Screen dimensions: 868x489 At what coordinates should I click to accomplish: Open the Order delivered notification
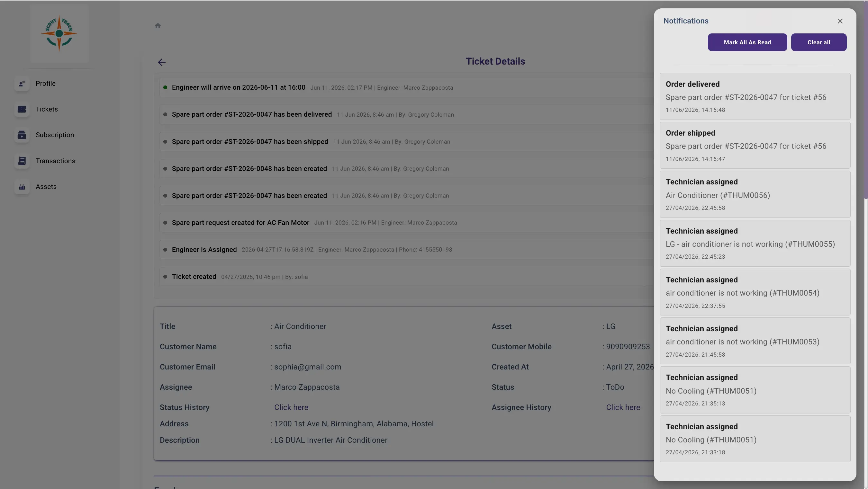coord(755,96)
